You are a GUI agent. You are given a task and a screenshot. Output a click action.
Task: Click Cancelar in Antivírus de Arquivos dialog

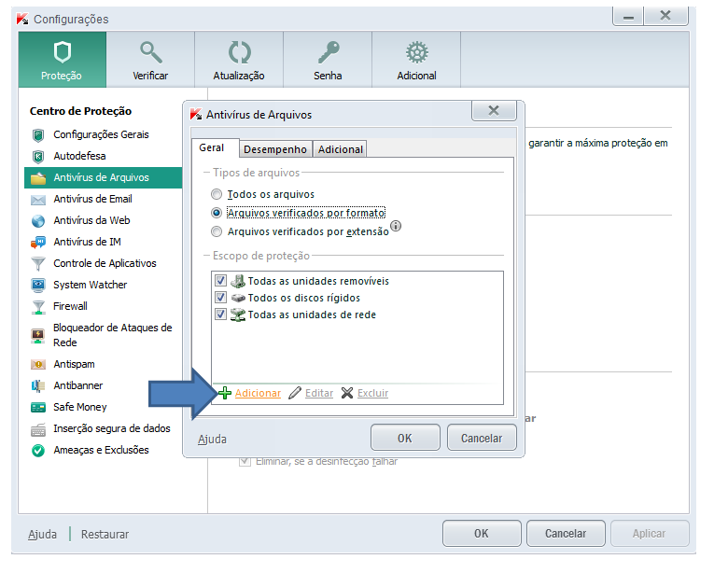coord(482,438)
